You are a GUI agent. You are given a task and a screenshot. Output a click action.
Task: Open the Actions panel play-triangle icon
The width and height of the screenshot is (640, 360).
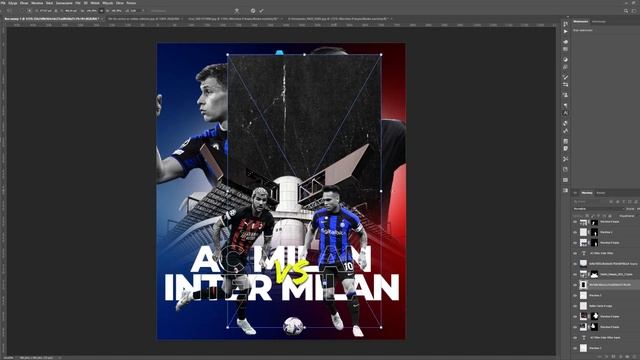[x=565, y=31]
